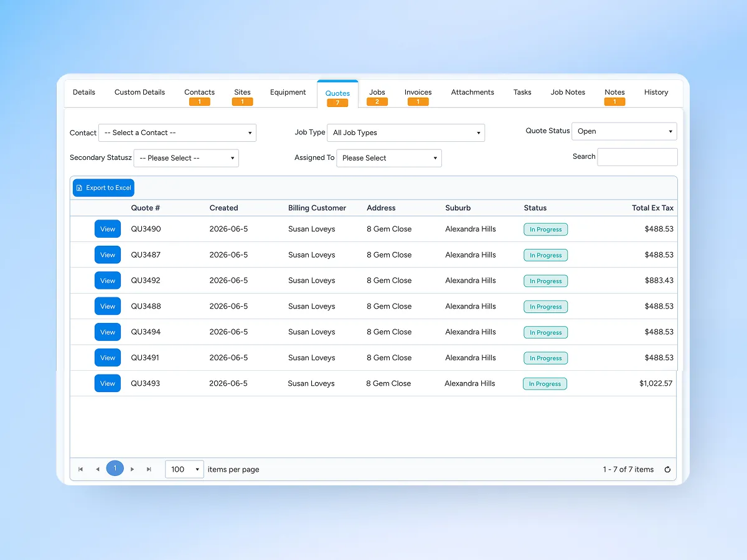Open the Job Notes tab
This screenshot has width=747, height=560.
[568, 92]
